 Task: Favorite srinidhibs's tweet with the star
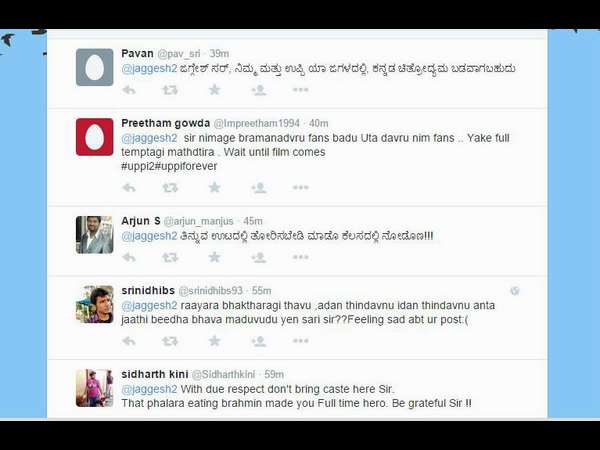point(215,341)
